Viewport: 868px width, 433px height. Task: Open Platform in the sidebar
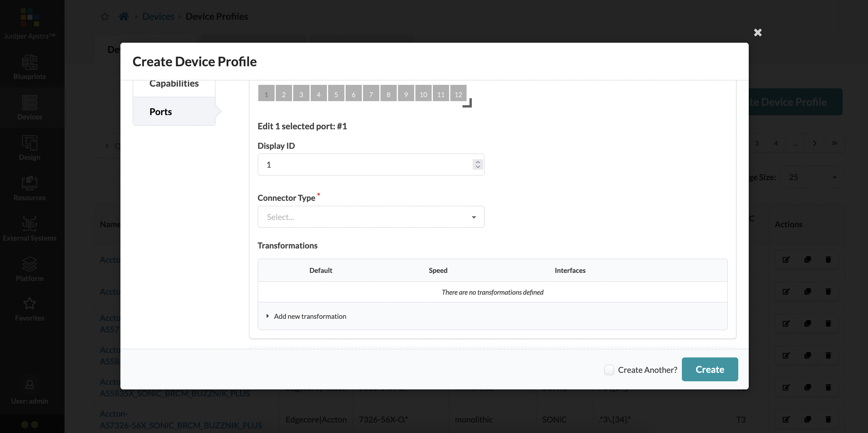click(x=30, y=269)
